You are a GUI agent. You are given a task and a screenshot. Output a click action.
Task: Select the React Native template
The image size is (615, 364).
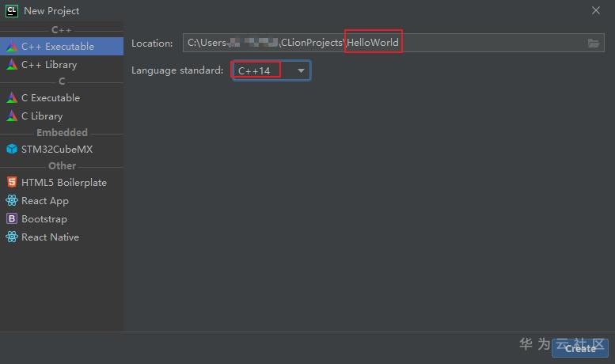pos(62,237)
